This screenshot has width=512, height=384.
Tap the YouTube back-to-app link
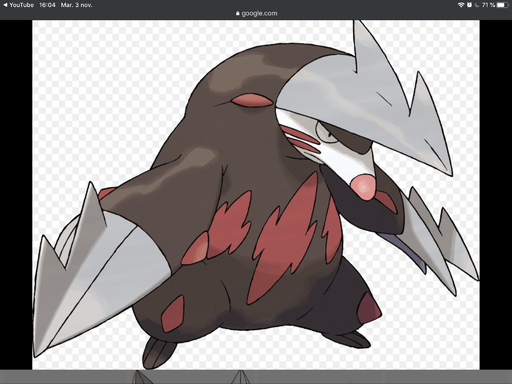(18, 5)
